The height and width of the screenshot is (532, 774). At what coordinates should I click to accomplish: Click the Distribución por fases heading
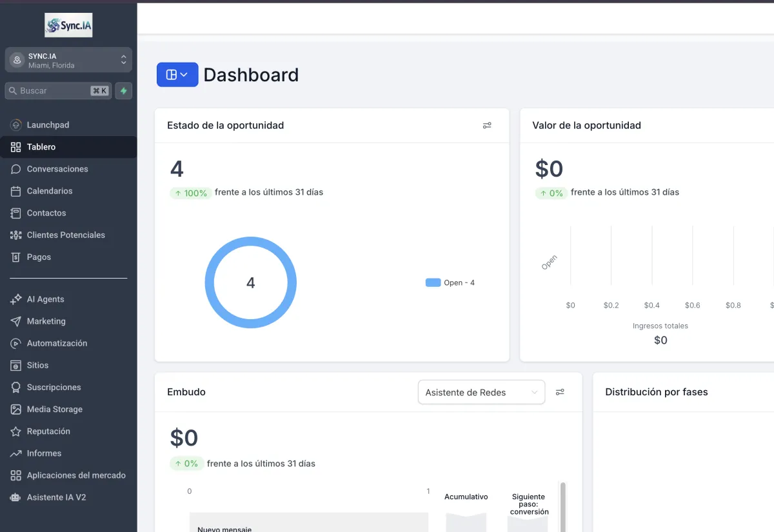pos(657,392)
